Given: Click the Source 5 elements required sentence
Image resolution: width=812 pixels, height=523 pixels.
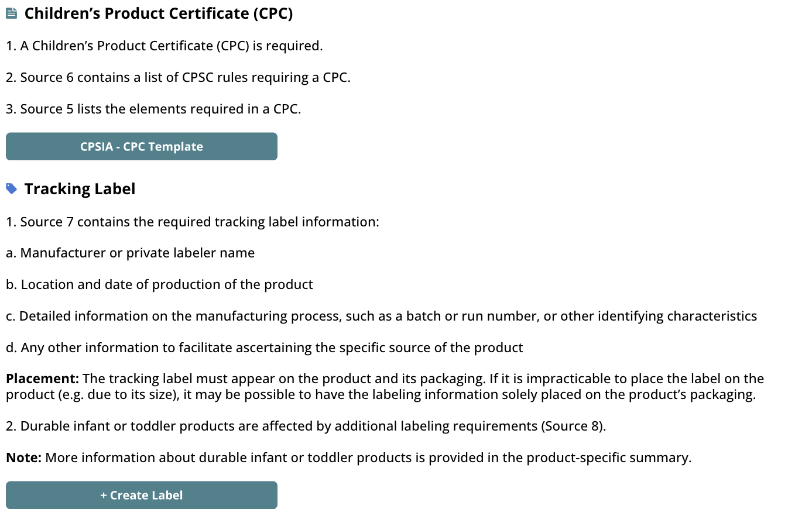Looking at the screenshot, I should pos(153,109).
